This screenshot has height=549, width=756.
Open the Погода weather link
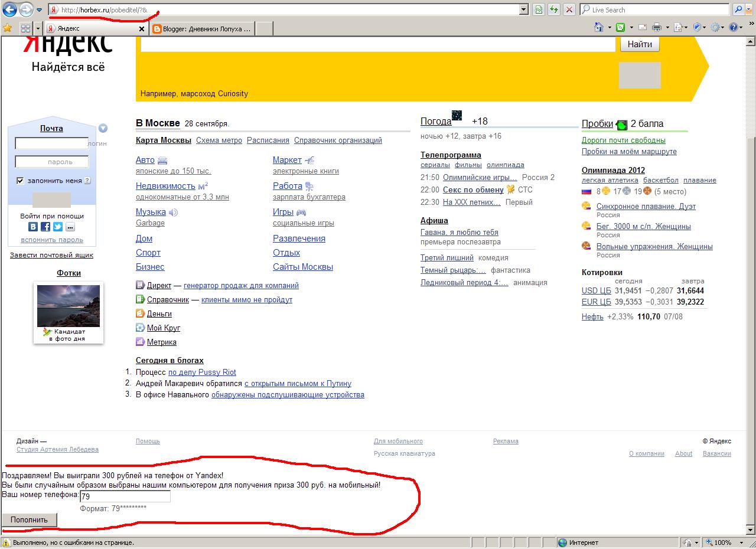tap(436, 121)
